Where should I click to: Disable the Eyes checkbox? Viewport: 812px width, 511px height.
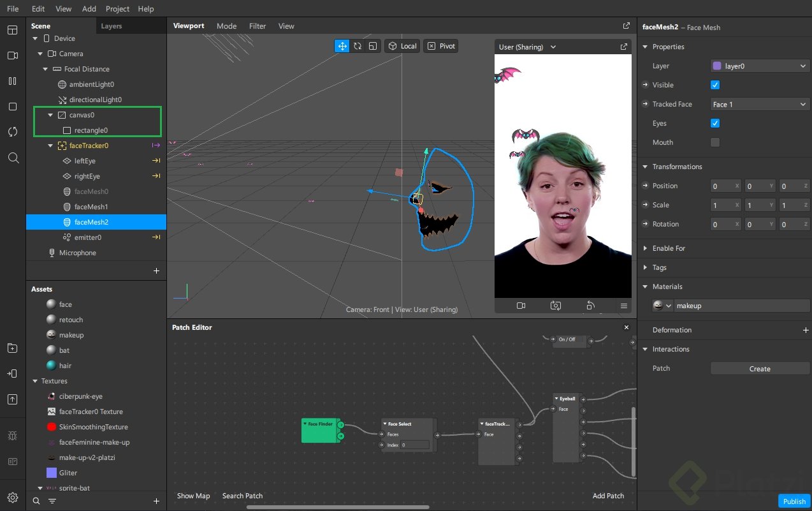click(715, 123)
